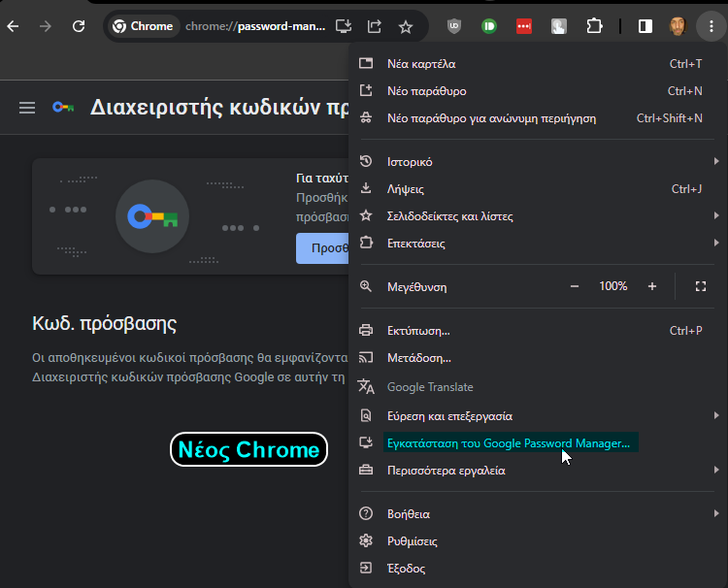Click the forward navigation arrow
Viewport: 728px width, 588px height.
click(46, 26)
